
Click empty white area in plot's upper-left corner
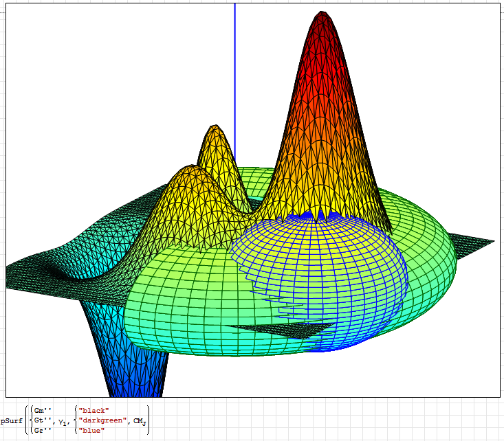tap(69, 55)
